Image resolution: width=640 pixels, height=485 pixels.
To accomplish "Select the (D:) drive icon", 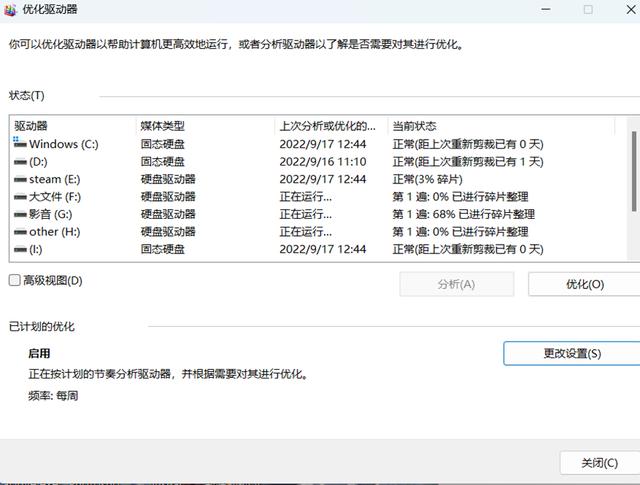I will point(20,162).
